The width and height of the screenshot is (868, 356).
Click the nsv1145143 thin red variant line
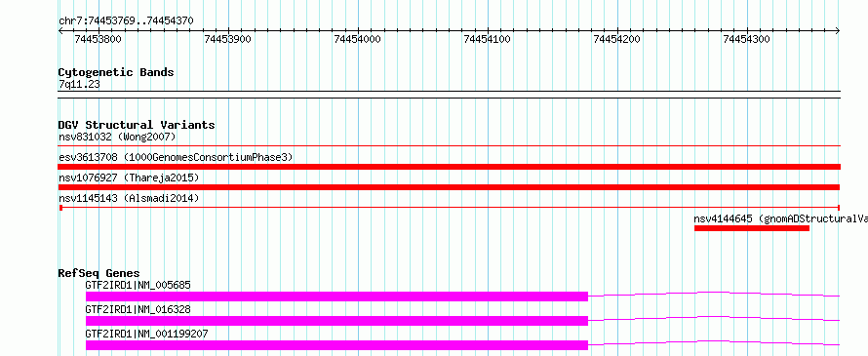pyautogui.click(x=449, y=208)
